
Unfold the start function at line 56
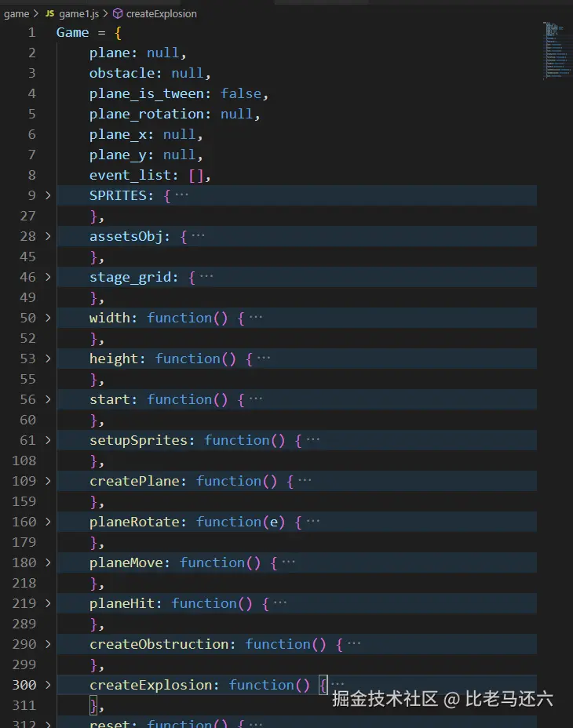coord(48,400)
